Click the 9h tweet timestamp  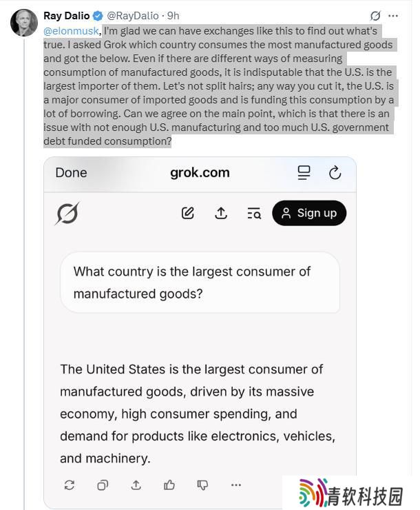pos(173,16)
